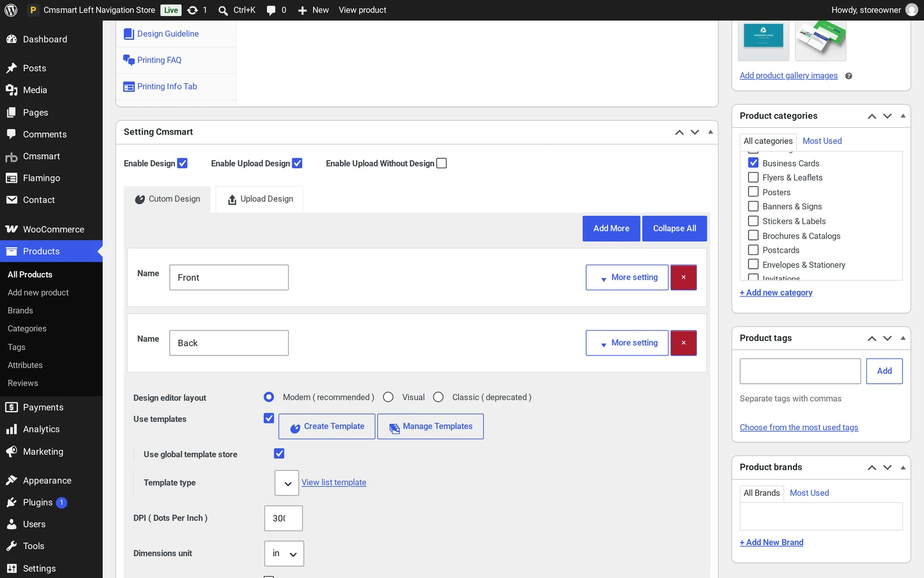Toggle Use global template store checkbox

click(279, 454)
